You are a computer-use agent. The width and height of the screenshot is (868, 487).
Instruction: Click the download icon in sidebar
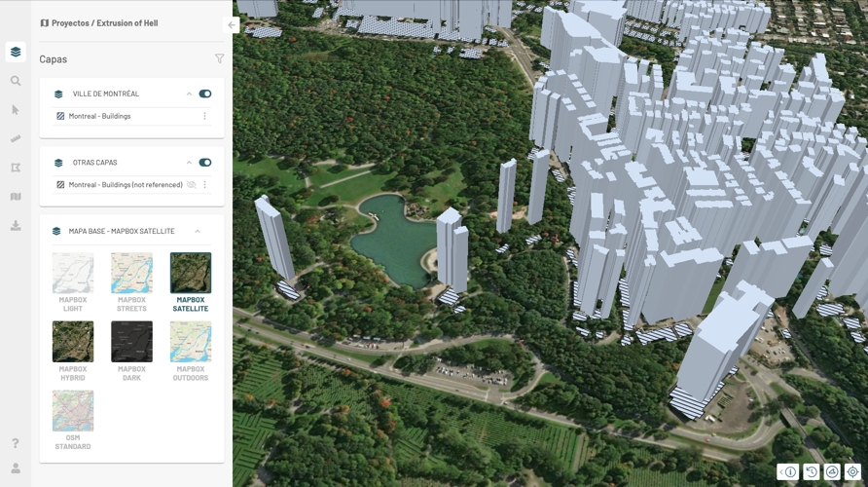coord(16,226)
